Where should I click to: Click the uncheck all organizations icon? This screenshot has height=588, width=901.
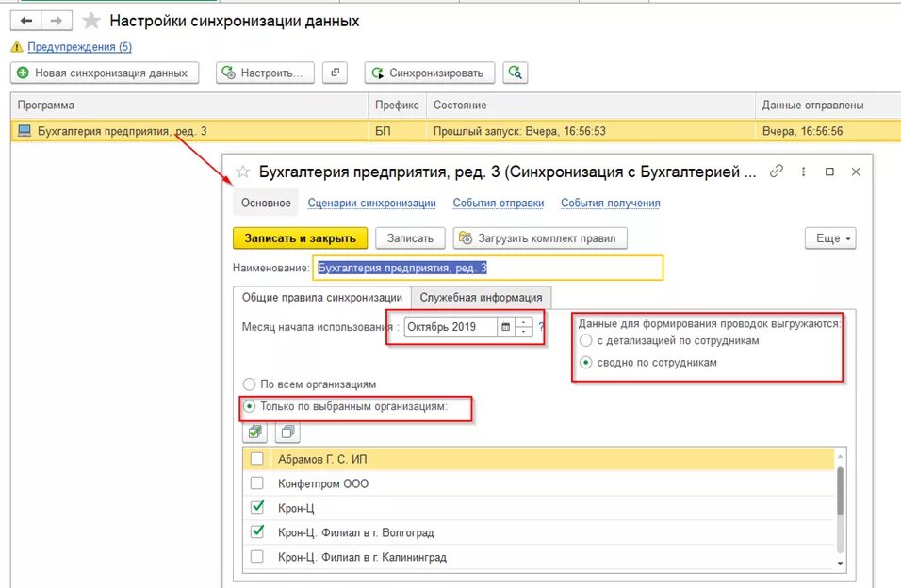[287, 432]
